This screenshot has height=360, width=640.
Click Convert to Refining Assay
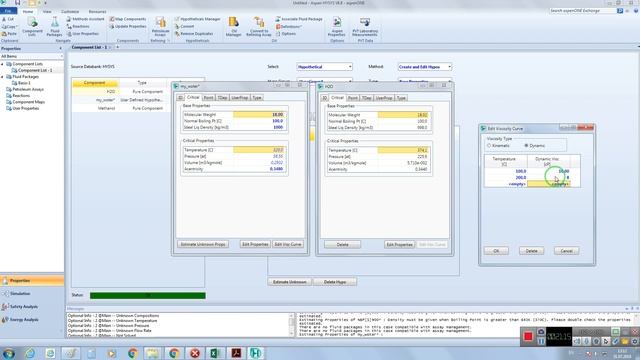coord(259,27)
